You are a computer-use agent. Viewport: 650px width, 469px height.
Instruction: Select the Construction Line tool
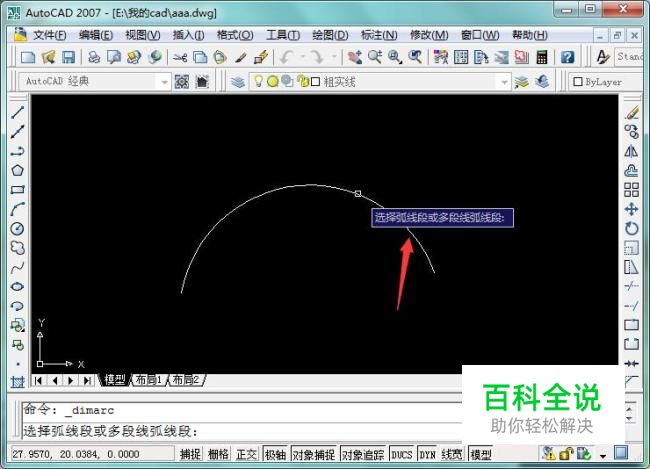tap(17, 131)
